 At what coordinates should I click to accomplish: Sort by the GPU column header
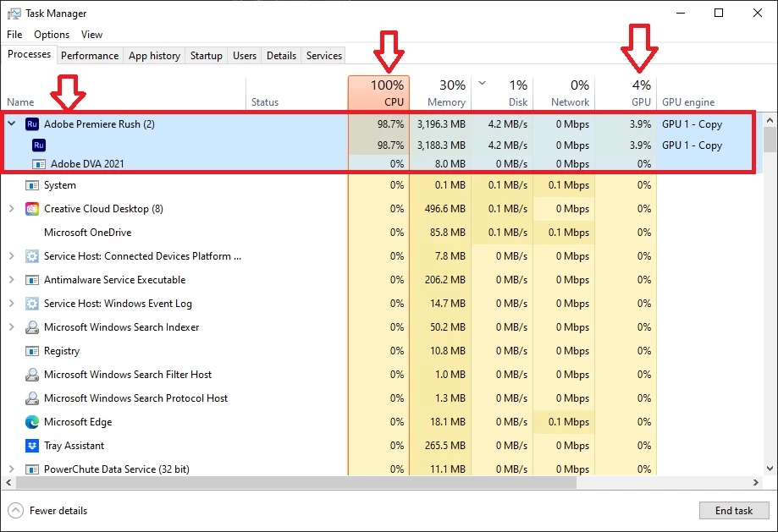tap(626, 93)
